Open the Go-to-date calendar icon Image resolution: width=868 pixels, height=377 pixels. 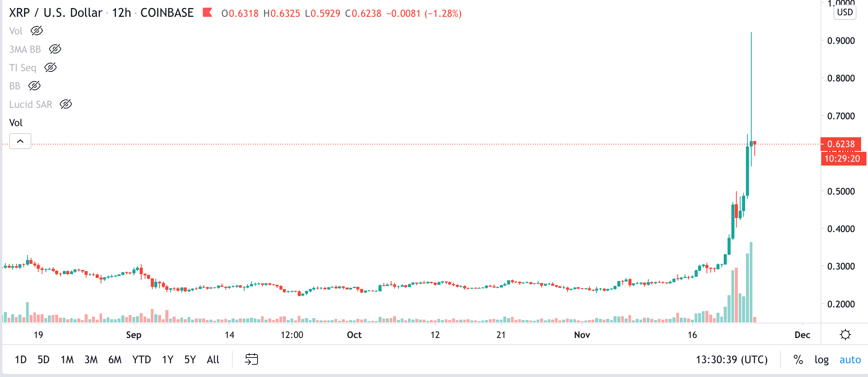point(251,359)
